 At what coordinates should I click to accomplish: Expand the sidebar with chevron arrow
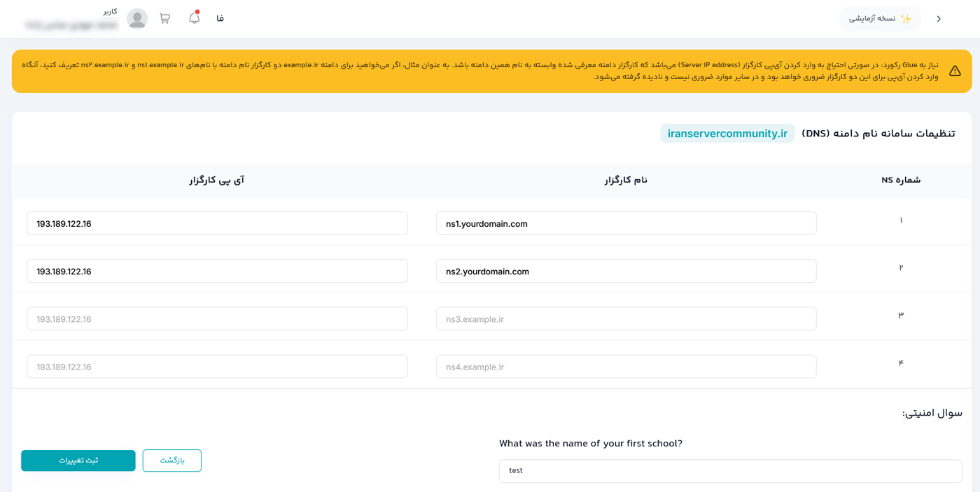939,19
